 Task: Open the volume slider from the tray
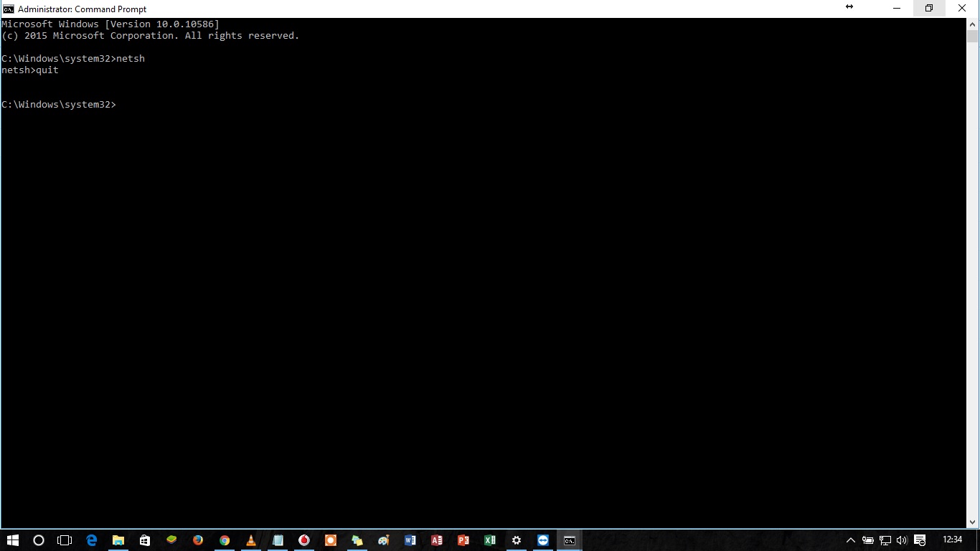pyautogui.click(x=902, y=540)
